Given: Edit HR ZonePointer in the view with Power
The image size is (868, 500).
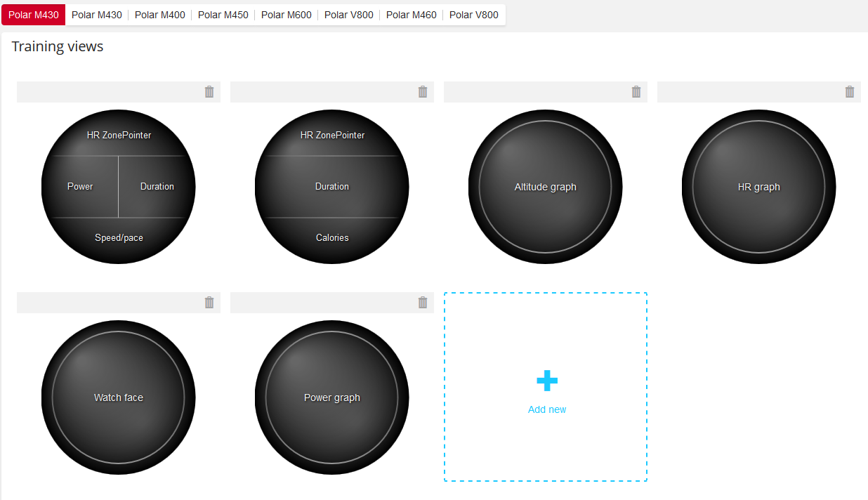Looking at the screenshot, I should click(x=119, y=135).
